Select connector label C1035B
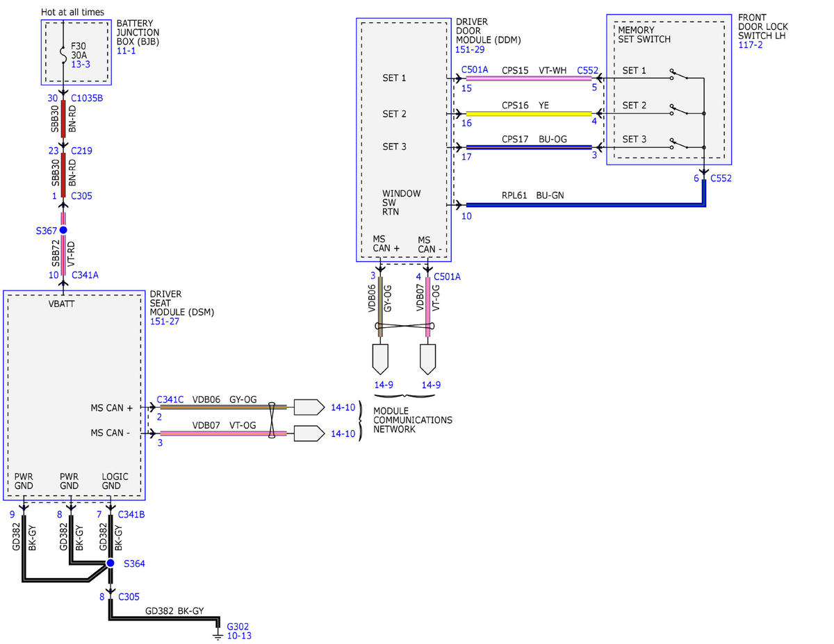Image resolution: width=834 pixels, height=644 pixels. (x=87, y=98)
